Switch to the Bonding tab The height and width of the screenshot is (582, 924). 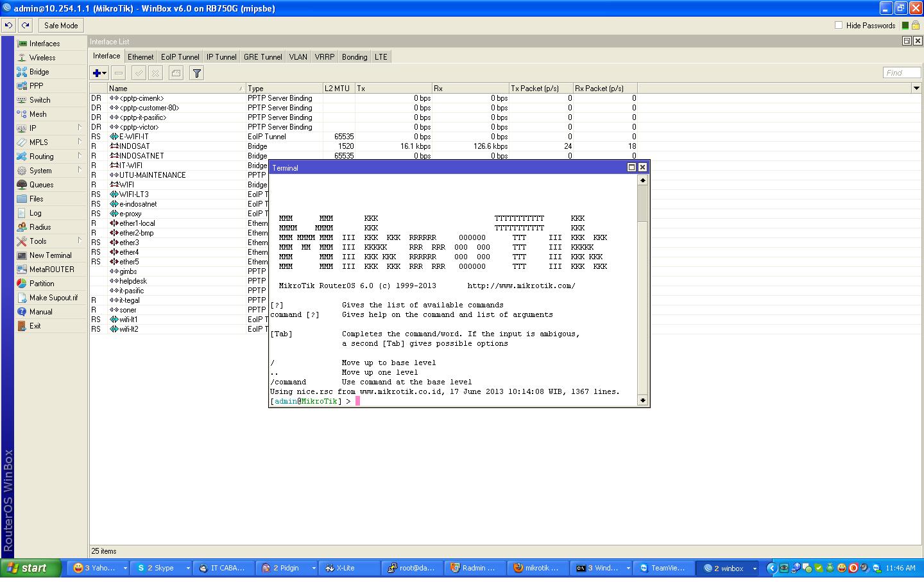click(355, 57)
